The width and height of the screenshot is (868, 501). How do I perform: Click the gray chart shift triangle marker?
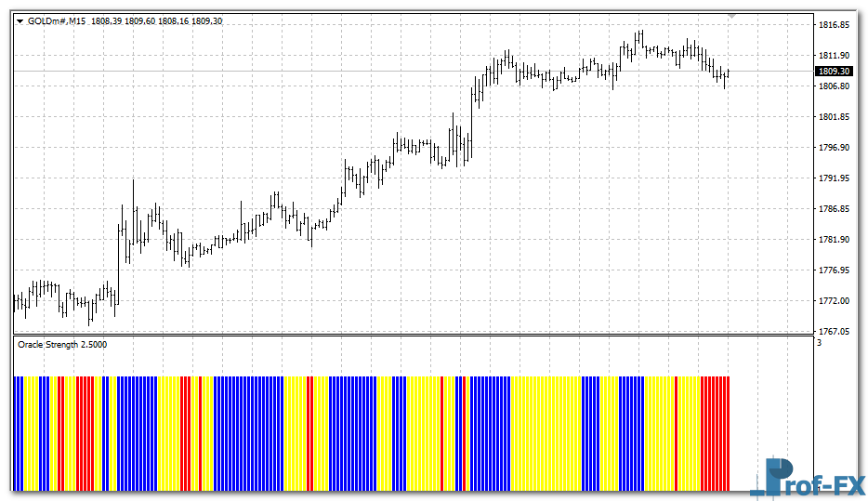[732, 16]
